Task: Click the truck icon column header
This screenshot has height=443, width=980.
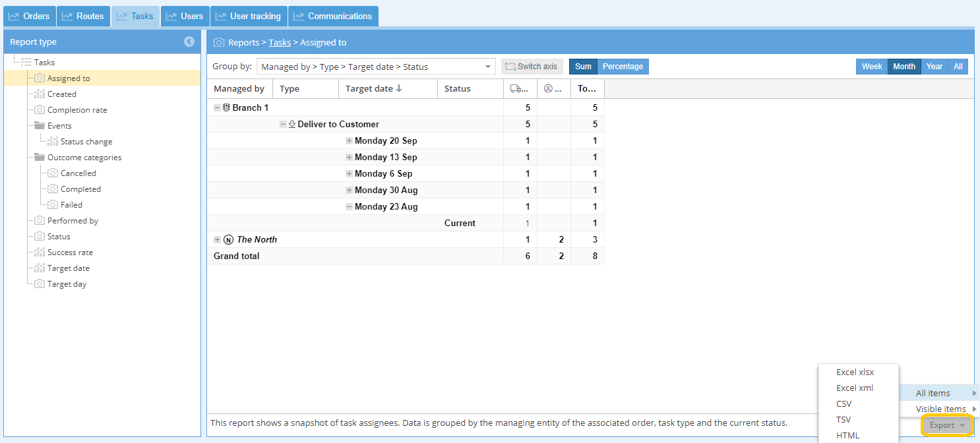Action: tap(520, 88)
